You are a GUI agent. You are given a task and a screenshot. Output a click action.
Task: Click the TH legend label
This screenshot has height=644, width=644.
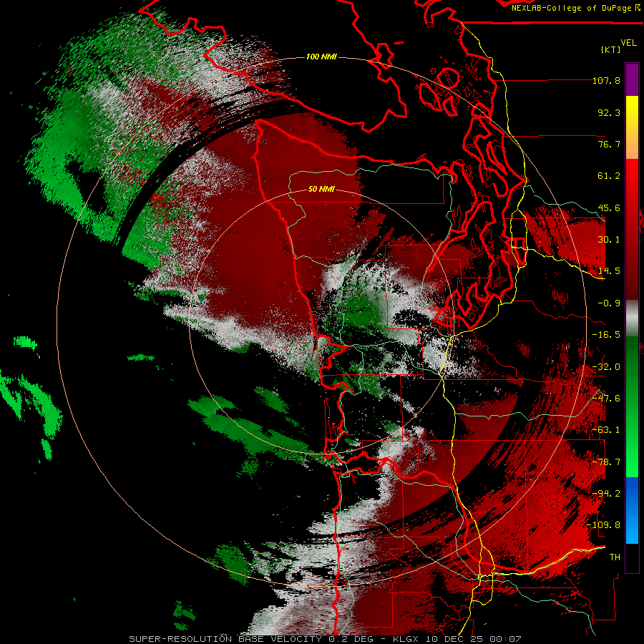[x=615, y=557]
